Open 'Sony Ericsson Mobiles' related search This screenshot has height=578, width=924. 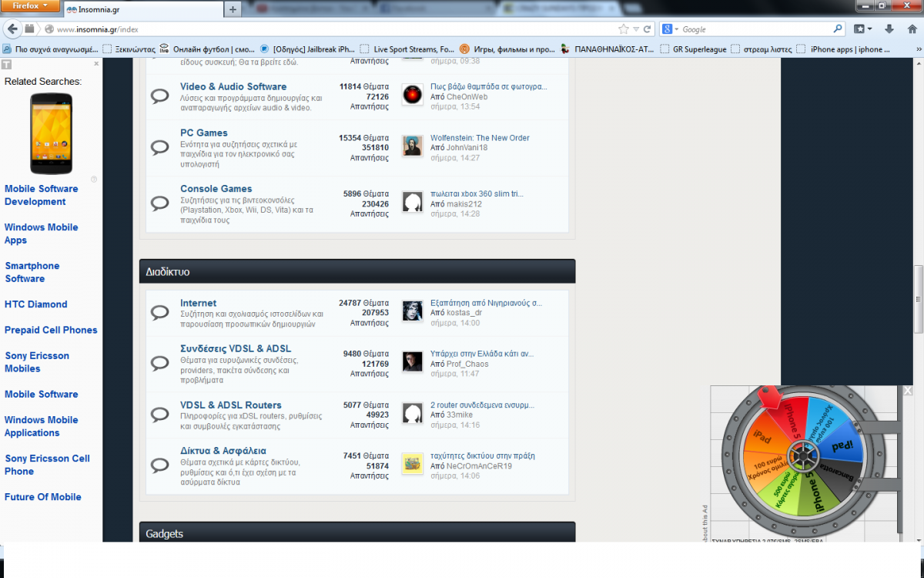tap(37, 362)
